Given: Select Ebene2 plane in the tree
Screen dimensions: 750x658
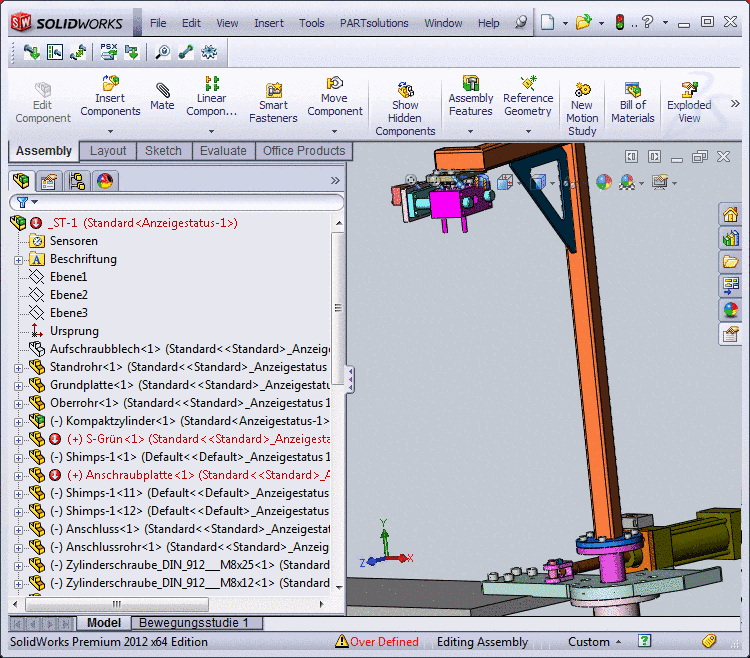Looking at the screenshot, I should pos(68,295).
